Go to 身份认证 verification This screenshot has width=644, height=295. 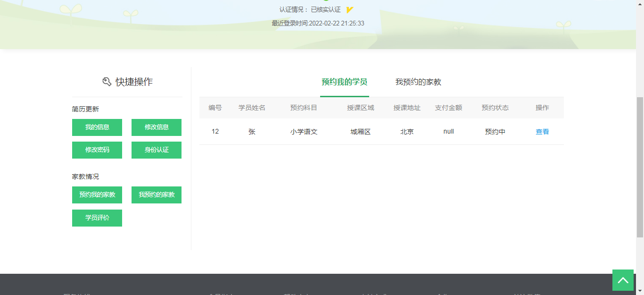(x=157, y=150)
